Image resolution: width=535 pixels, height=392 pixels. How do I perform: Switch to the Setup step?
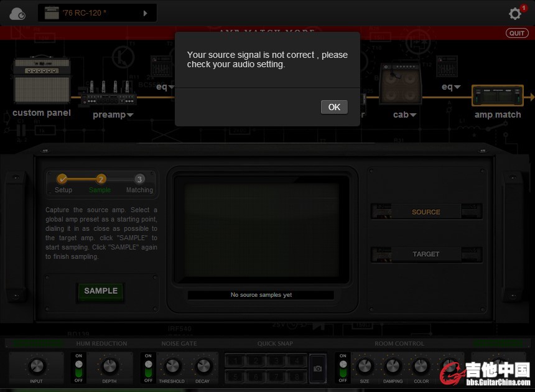click(62, 179)
